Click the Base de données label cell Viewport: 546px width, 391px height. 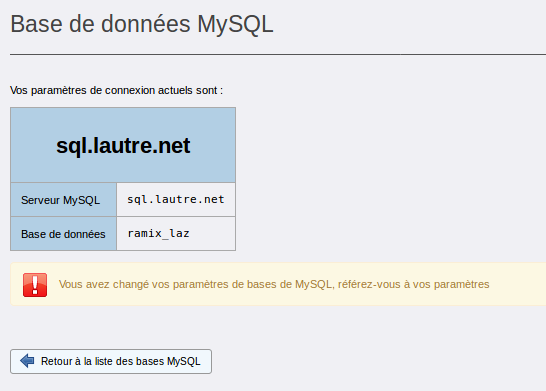pos(63,234)
